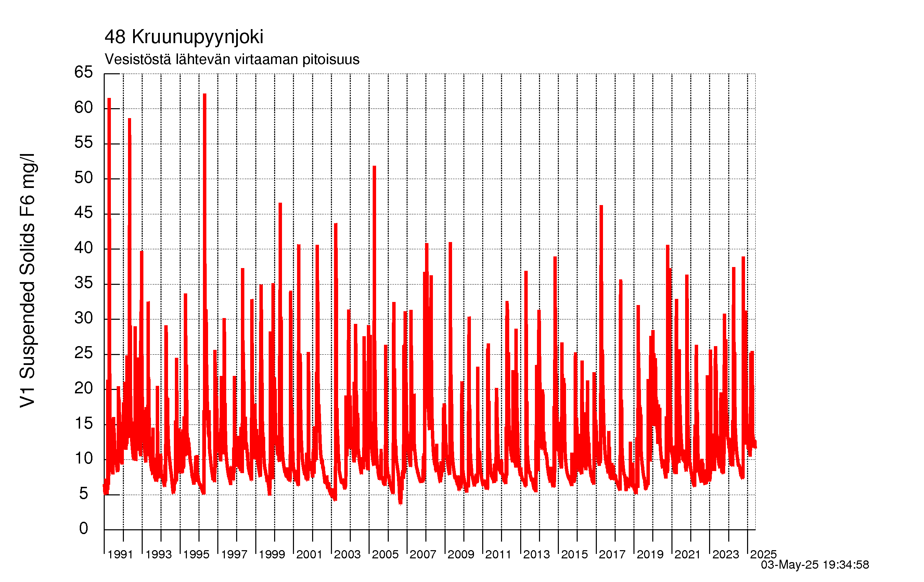Click y-axis value 50

pos(84,178)
